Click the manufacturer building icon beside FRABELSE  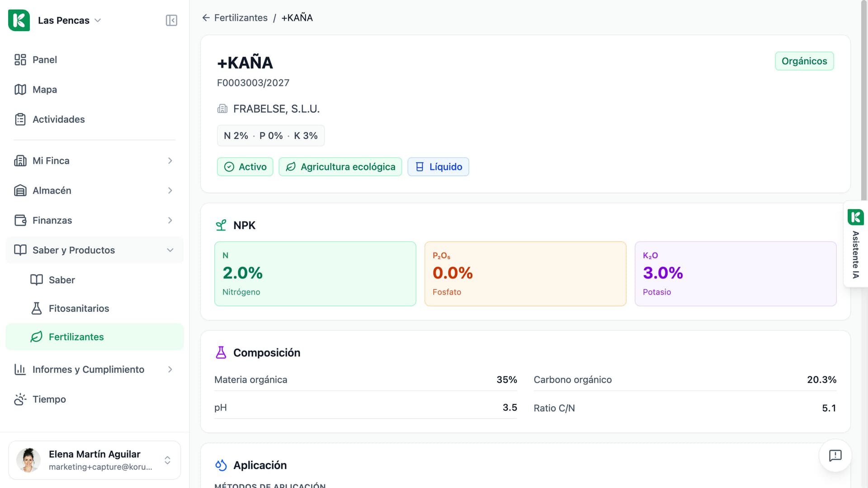point(222,109)
